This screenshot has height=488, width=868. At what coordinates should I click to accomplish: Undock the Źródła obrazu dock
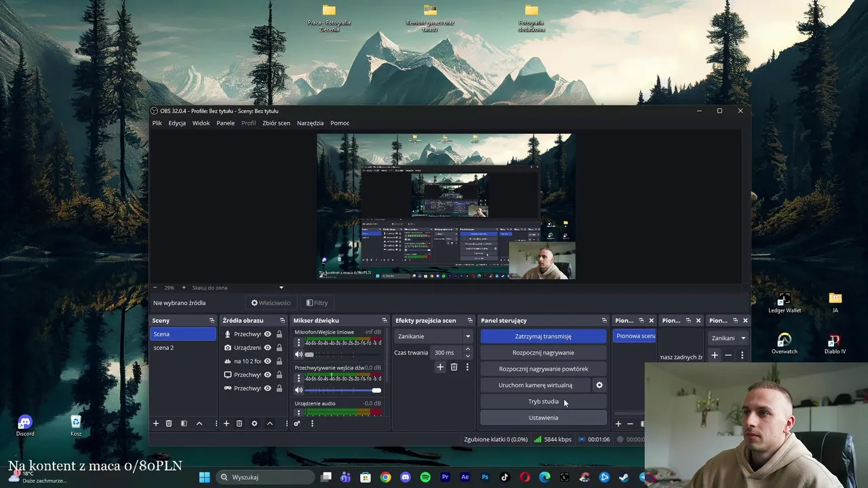coord(282,321)
